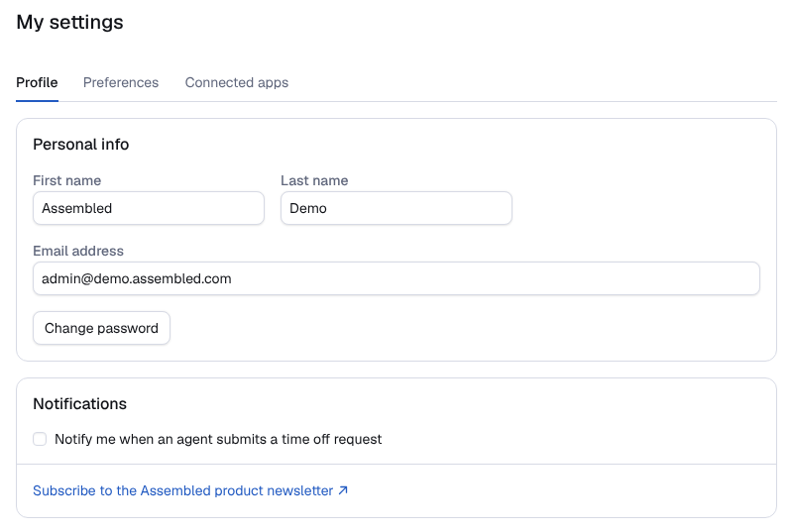The image size is (793, 532).
Task: Focus the First name input field
Action: 149,208
